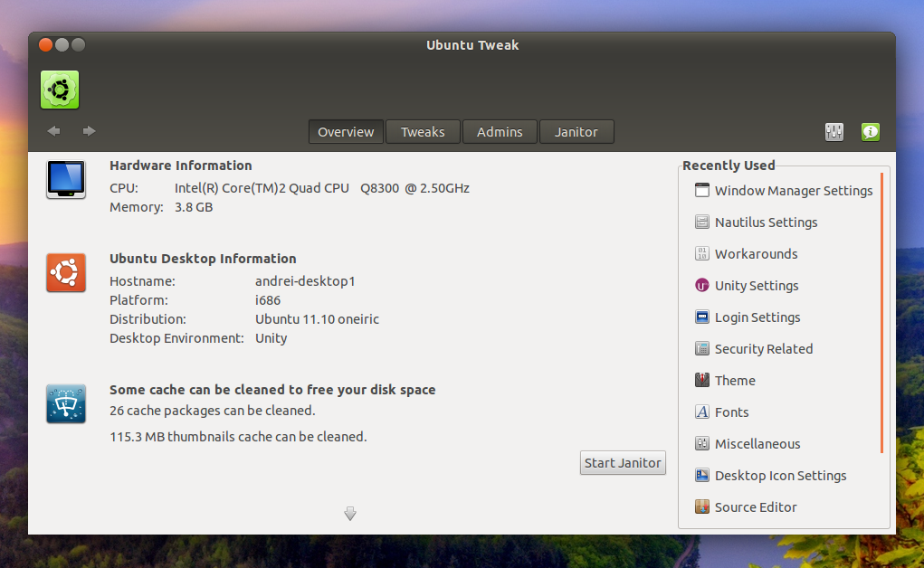The image size is (924, 568).
Task: Open the Theme settings
Action: pyautogui.click(x=735, y=380)
